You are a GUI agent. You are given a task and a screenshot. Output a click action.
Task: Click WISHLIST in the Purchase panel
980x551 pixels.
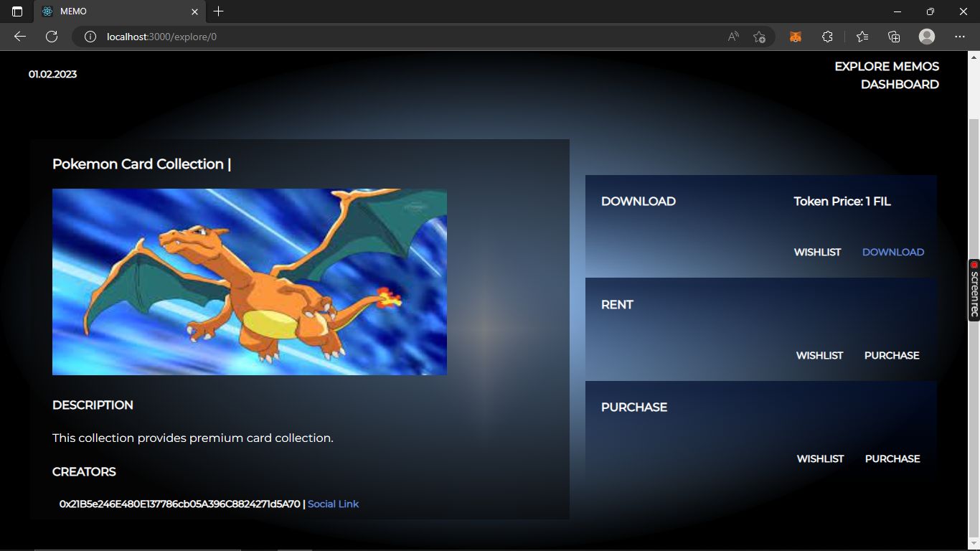pyautogui.click(x=820, y=458)
